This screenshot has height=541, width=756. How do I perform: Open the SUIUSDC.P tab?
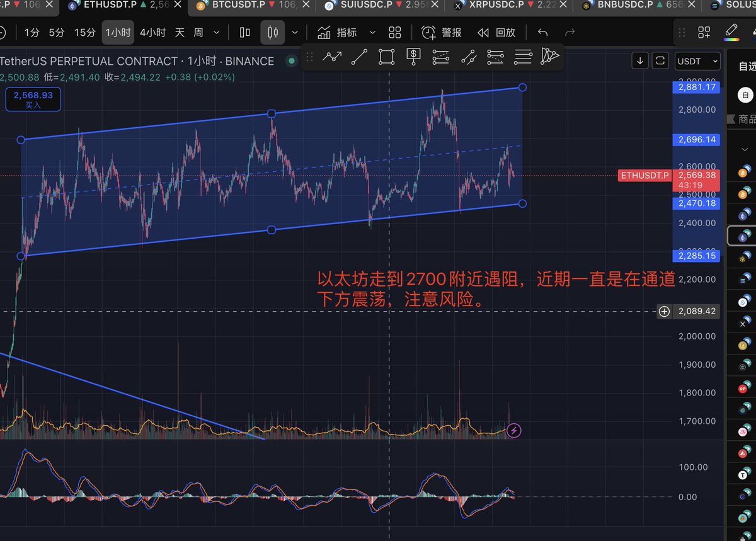pyautogui.click(x=381, y=6)
